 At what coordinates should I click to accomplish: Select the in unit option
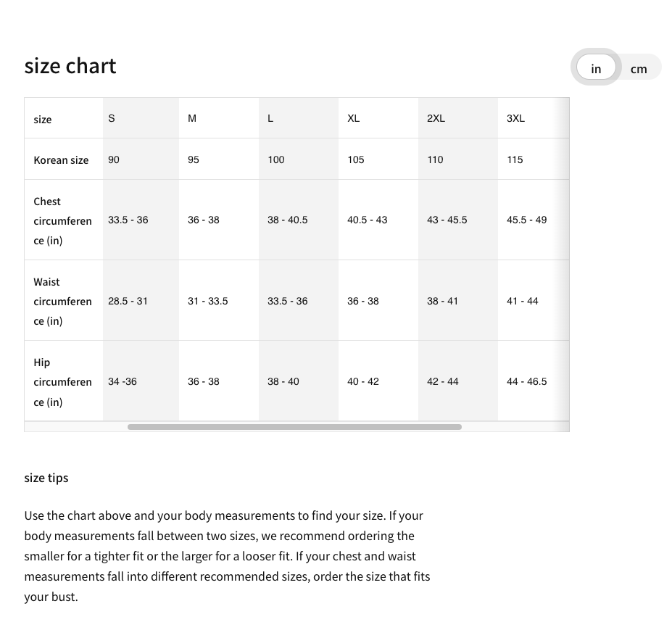click(596, 69)
